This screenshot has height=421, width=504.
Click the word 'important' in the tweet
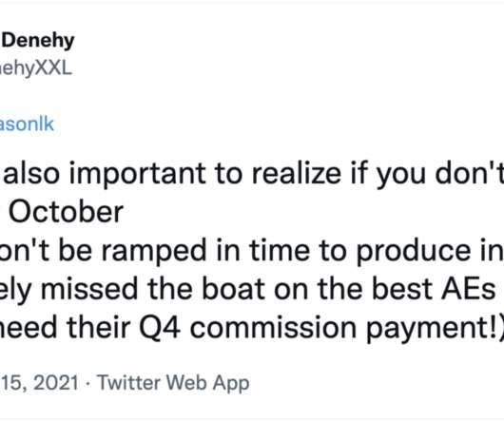coord(138,175)
